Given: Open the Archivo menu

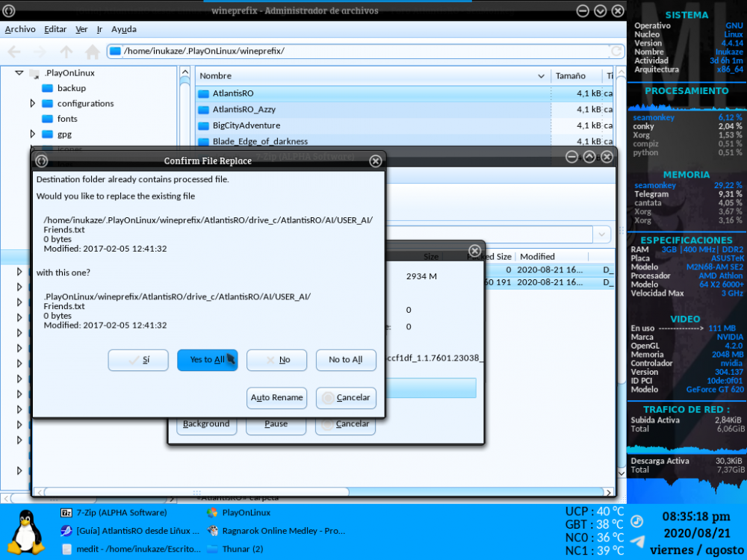Looking at the screenshot, I should tap(20, 29).
